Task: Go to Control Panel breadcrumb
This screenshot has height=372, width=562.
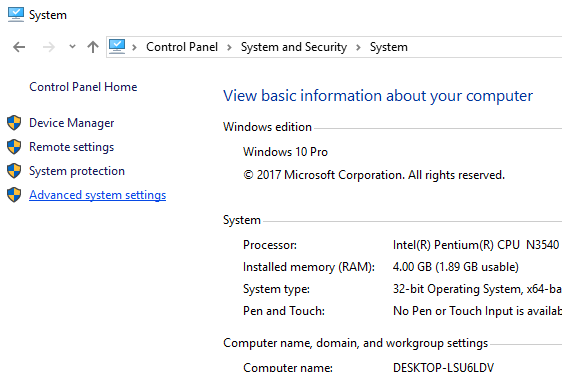Action: [x=182, y=47]
